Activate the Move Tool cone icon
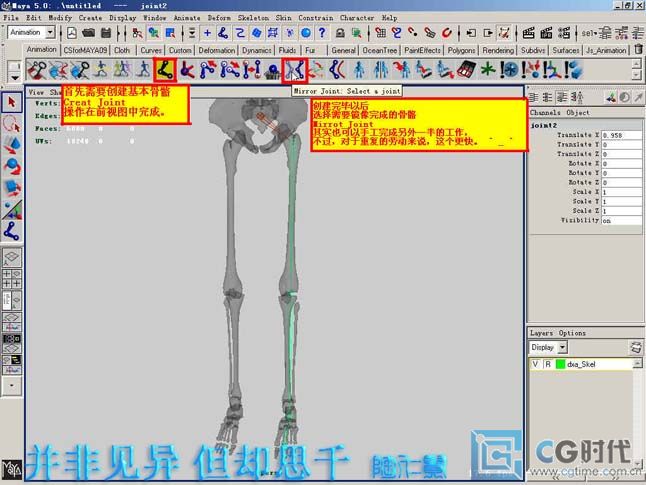This screenshot has width=646, height=485. click(12, 145)
